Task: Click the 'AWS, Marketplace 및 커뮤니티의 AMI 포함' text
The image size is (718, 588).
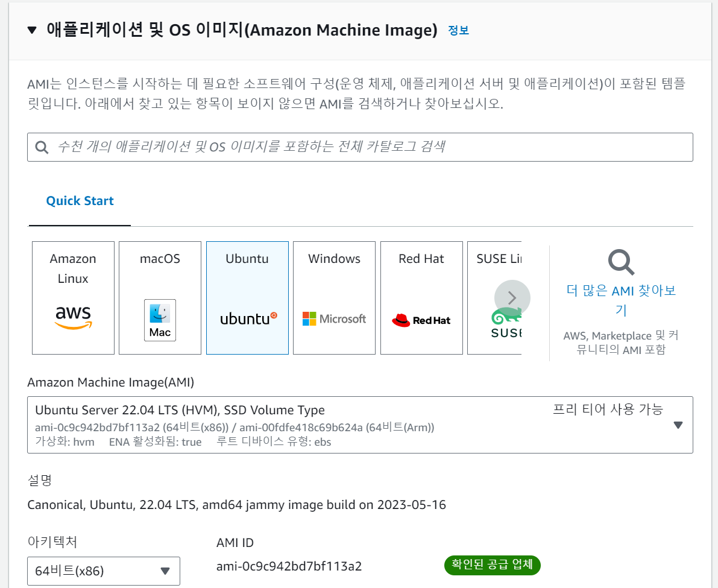Action: click(x=621, y=343)
